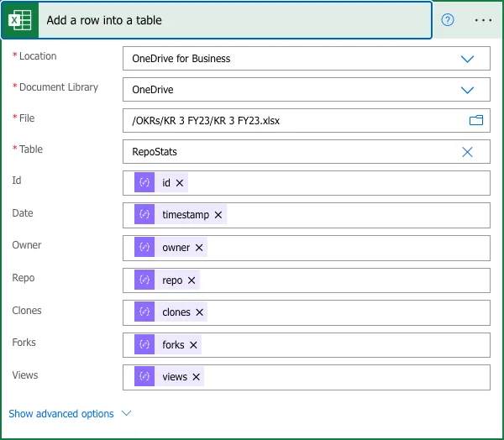
Task: Remove the owner dynamic content token
Action: coord(199,248)
